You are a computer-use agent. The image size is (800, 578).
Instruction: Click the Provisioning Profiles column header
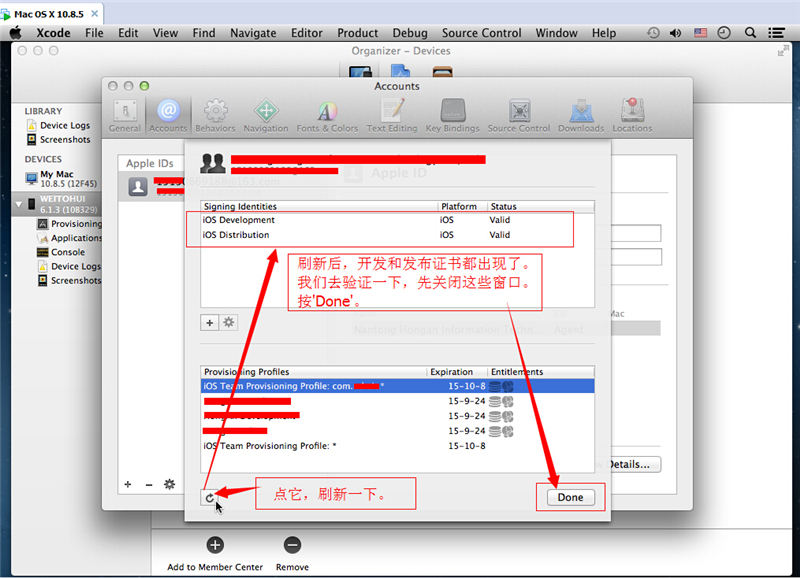pos(313,371)
